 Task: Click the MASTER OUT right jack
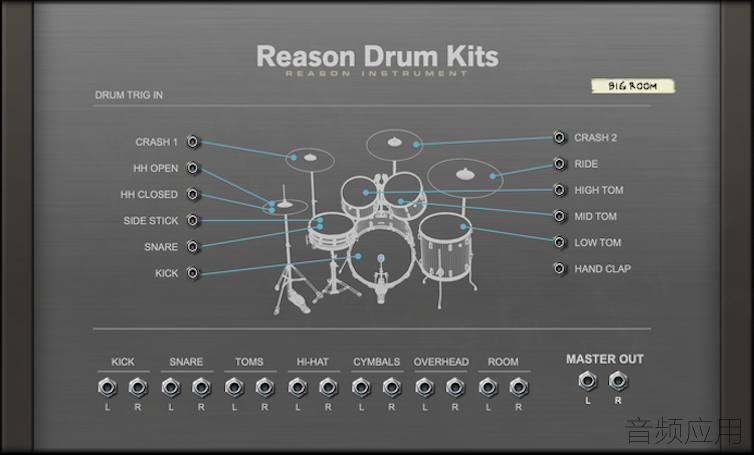coord(618,381)
